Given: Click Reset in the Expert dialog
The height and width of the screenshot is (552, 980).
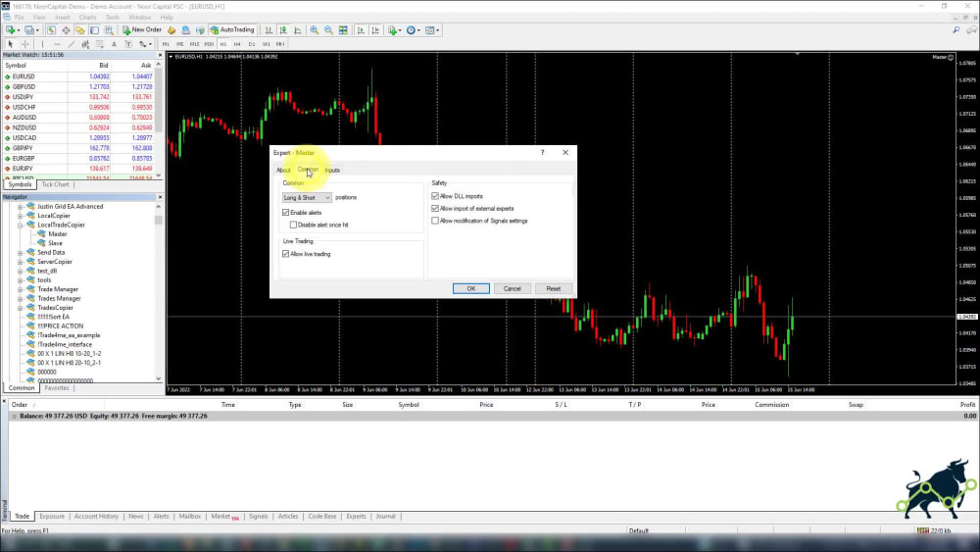Looking at the screenshot, I should coord(553,289).
